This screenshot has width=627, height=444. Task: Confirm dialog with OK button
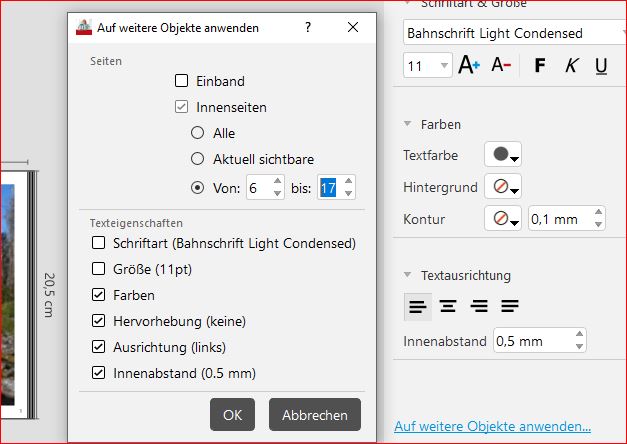point(232,414)
